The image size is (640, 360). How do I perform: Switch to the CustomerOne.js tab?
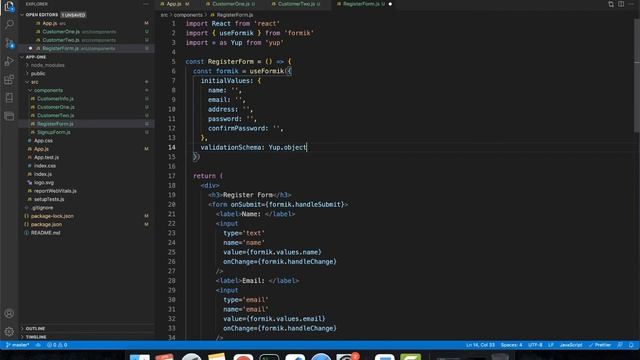pos(231,4)
